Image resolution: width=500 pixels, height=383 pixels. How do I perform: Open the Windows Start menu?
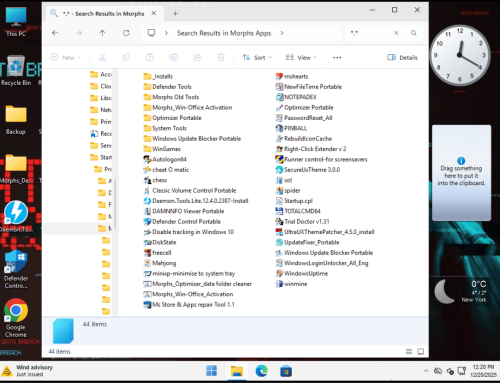coord(211,371)
